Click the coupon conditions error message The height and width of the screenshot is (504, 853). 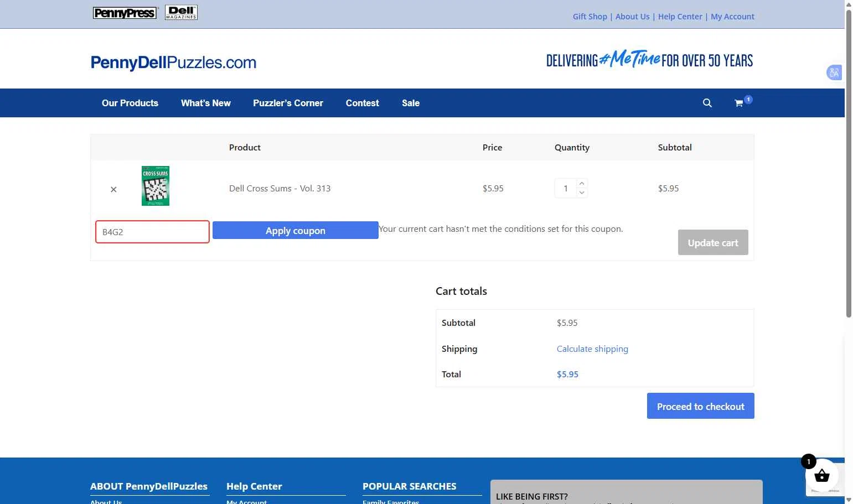[x=501, y=229]
